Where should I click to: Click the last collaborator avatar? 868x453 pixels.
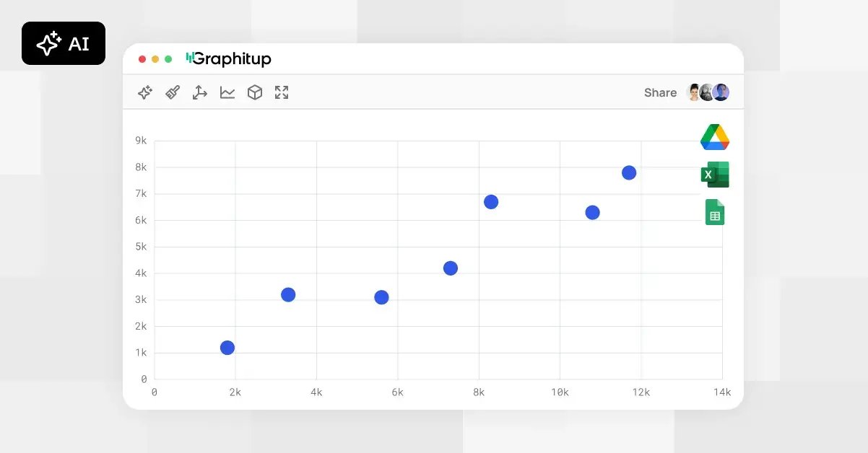720,92
